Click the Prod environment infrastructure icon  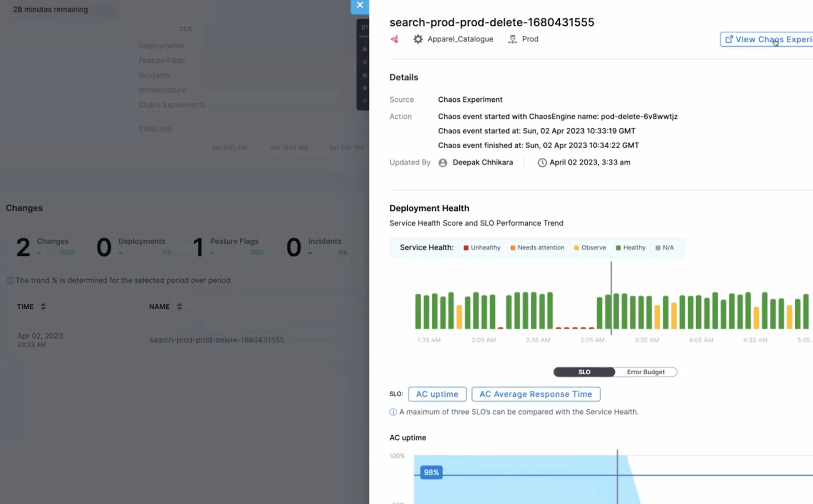pos(512,39)
